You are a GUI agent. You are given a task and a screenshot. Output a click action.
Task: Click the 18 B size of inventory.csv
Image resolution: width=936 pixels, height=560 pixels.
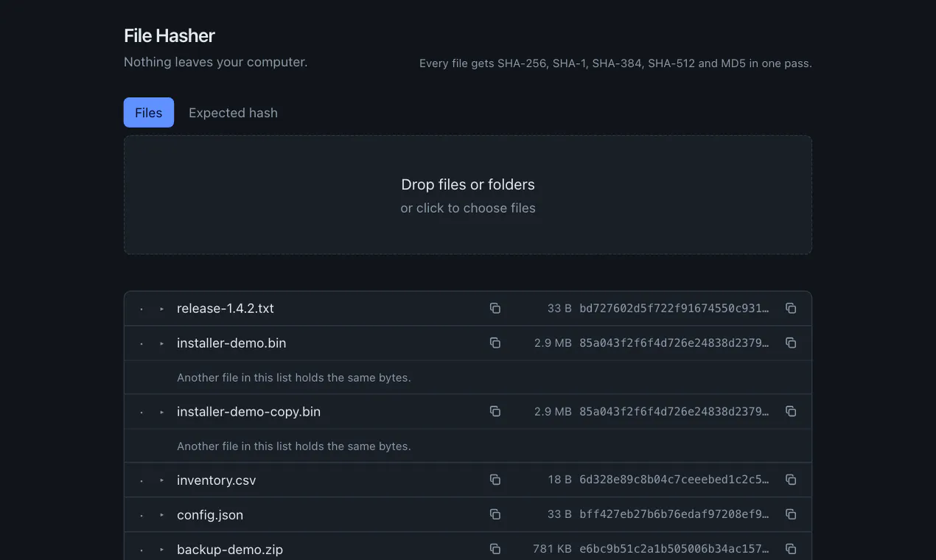(x=559, y=480)
